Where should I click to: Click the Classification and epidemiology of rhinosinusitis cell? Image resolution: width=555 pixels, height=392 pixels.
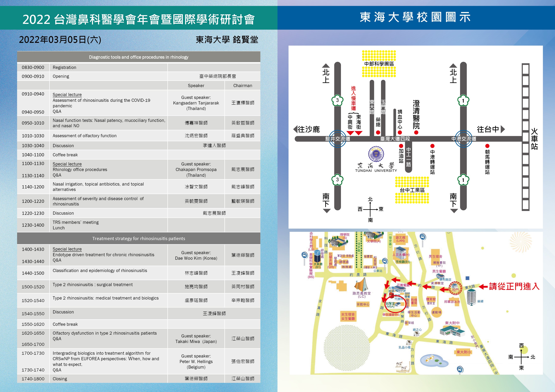[108, 273]
